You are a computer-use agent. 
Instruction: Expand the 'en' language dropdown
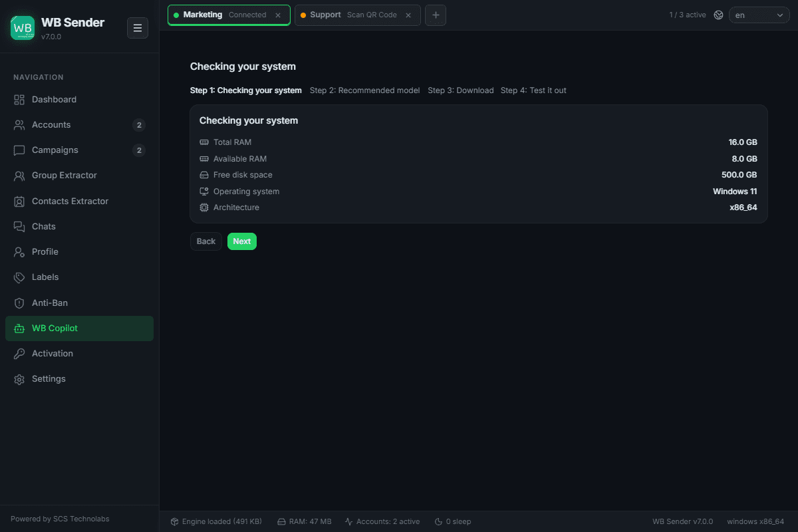pos(759,15)
